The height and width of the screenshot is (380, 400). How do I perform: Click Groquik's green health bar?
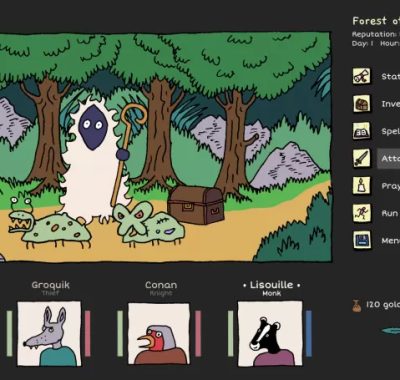[x=9, y=334]
